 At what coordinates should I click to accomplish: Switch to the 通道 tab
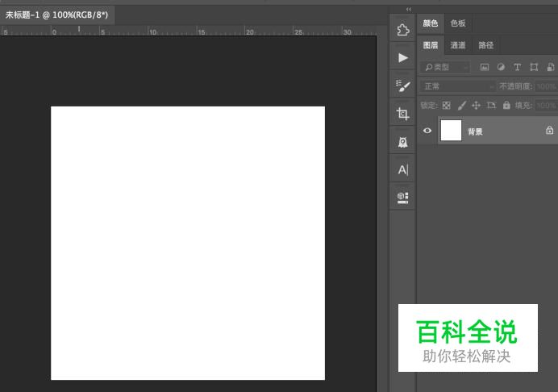[x=458, y=45]
